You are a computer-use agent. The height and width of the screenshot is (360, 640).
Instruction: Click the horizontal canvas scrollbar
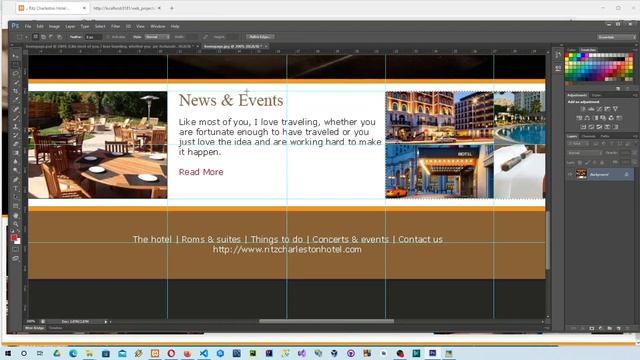click(x=327, y=321)
